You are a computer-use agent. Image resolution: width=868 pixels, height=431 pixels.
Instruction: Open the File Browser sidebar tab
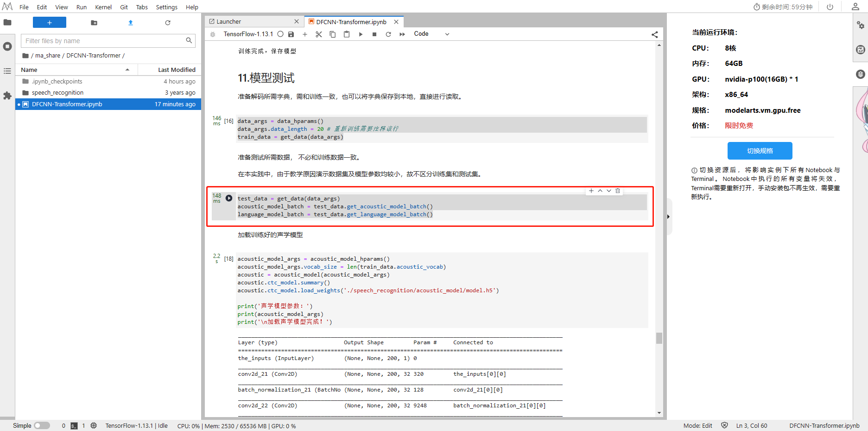7,22
